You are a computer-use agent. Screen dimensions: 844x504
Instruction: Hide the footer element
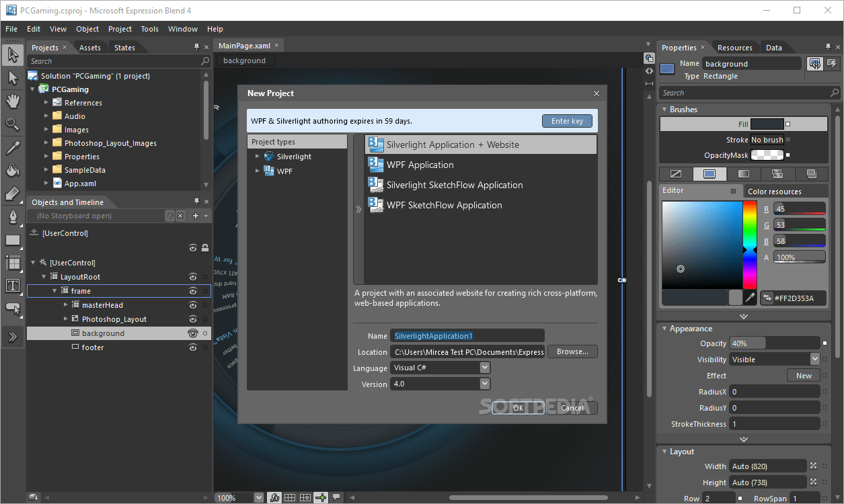pyautogui.click(x=193, y=347)
